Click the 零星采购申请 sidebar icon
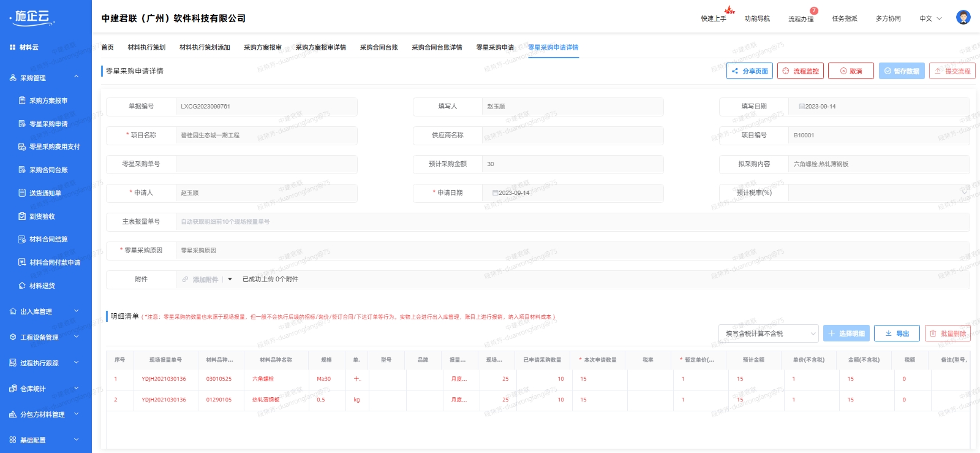The image size is (980, 453). tap(22, 124)
